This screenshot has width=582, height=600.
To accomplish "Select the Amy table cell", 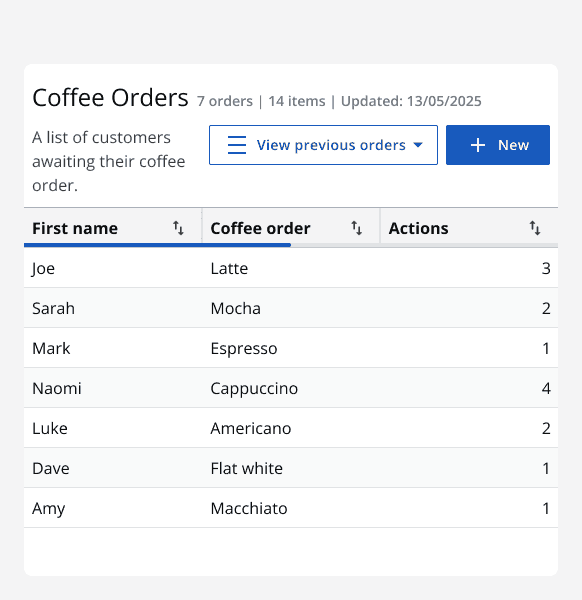I will [113, 508].
